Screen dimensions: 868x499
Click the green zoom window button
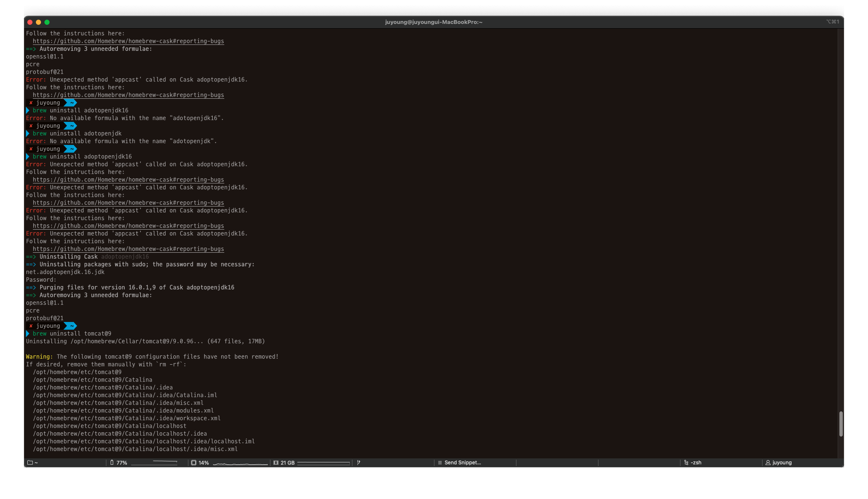47,22
